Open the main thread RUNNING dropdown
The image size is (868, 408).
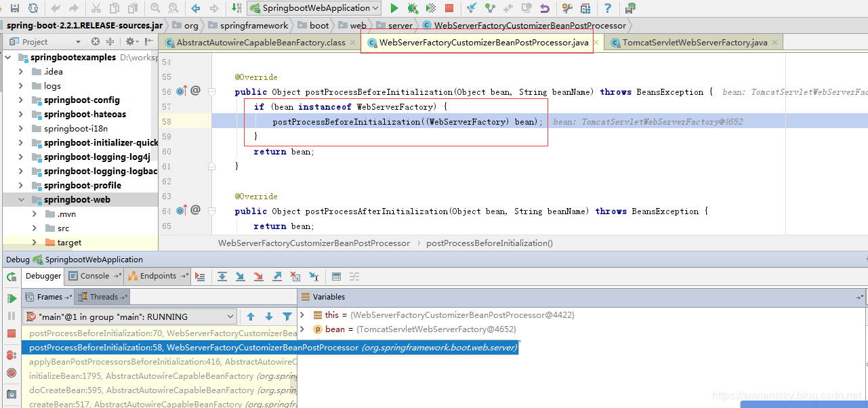coord(130,317)
